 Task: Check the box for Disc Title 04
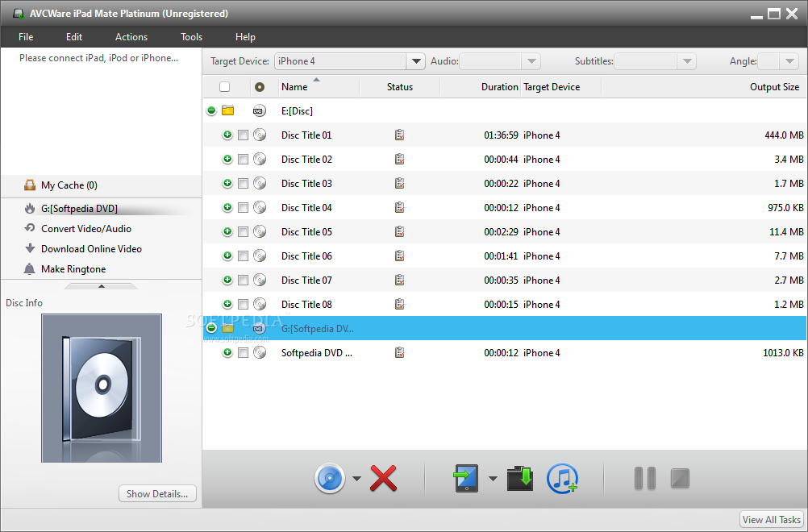coord(244,208)
